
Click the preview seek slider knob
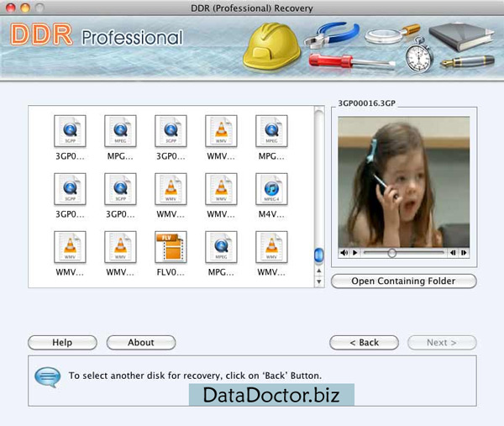[x=391, y=253]
